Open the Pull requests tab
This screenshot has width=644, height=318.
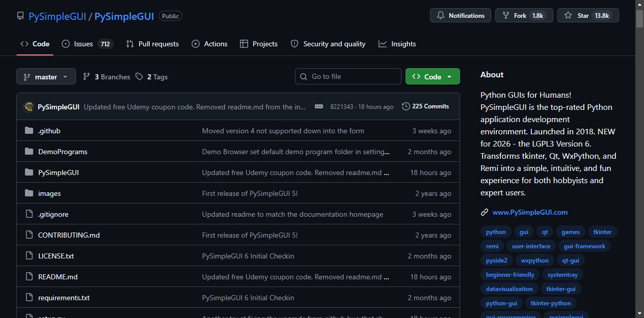click(x=152, y=44)
